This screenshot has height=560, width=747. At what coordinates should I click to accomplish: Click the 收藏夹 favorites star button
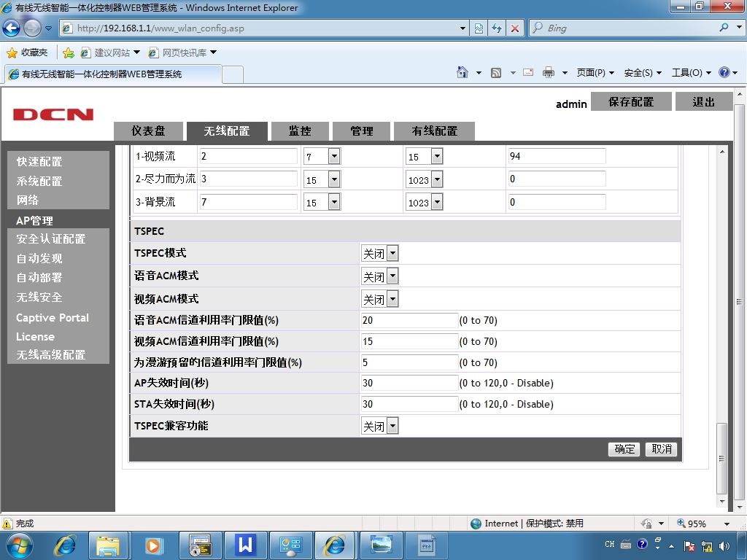click(x=27, y=52)
